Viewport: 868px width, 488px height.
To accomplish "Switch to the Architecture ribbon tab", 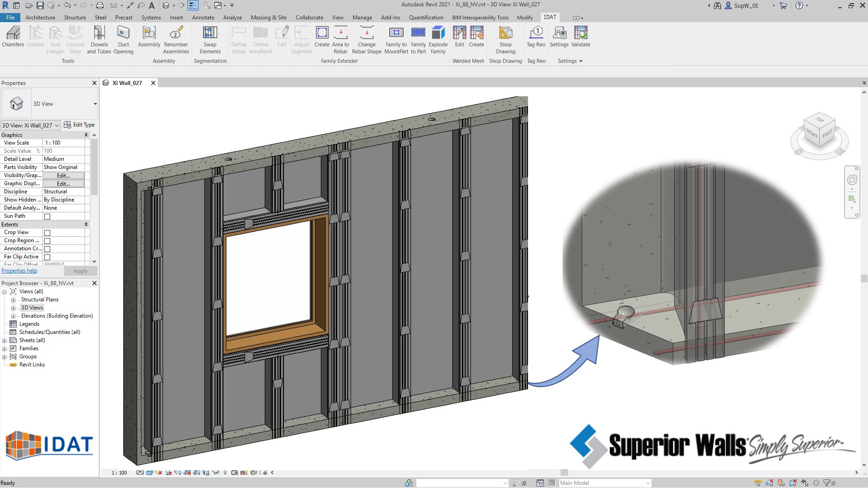I will 40,17.
